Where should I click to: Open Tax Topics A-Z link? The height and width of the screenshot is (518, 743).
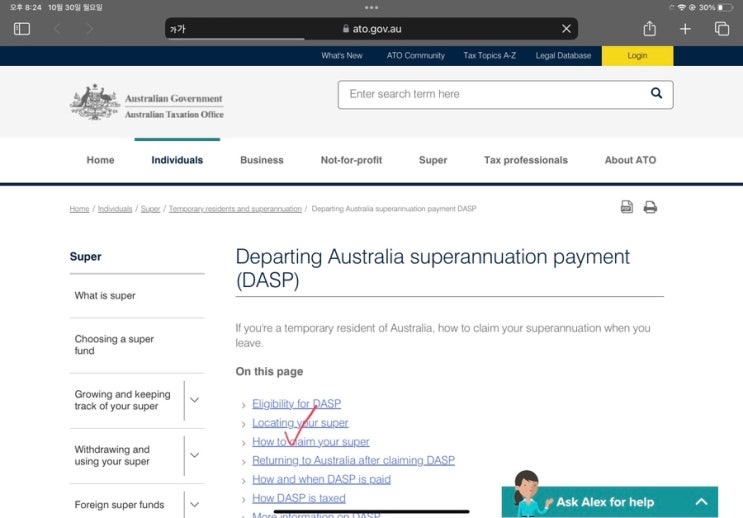489,55
